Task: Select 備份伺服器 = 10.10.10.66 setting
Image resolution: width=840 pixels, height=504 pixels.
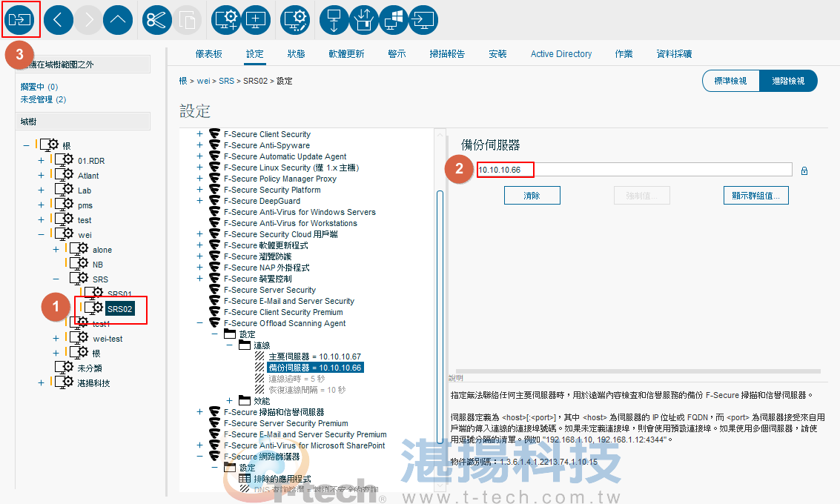Action: pyautogui.click(x=315, y=368)
